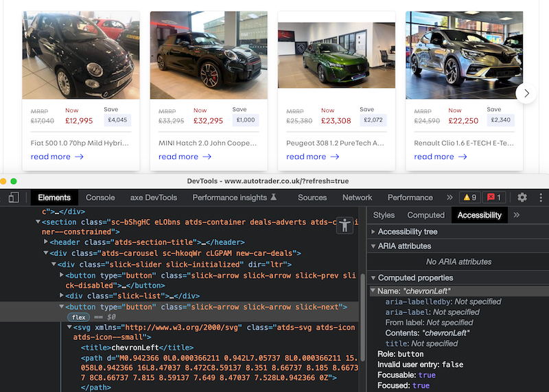Switch to the Console tab
549x392 pixels.
[x=100, y=198]
